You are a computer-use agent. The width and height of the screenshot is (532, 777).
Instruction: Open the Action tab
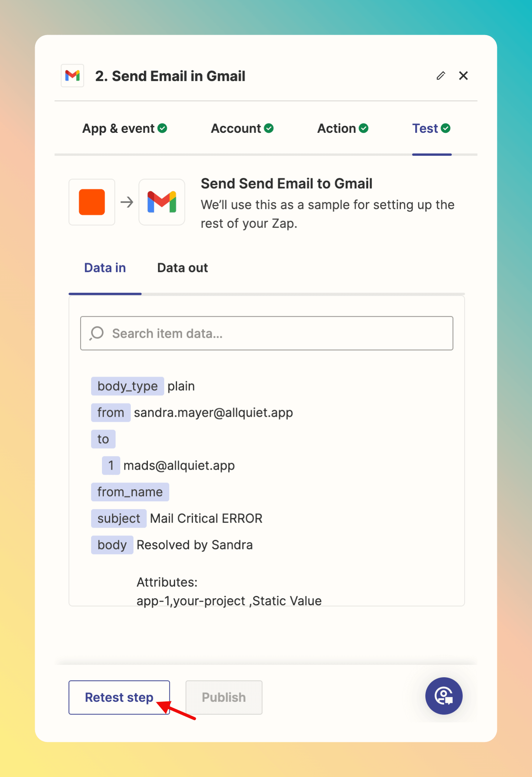click(342, 129)
